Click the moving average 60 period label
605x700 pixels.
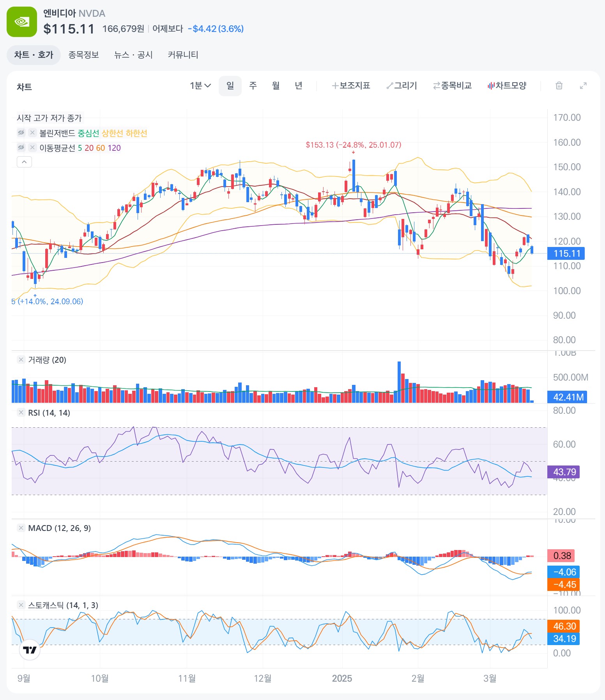pos(101,148)
